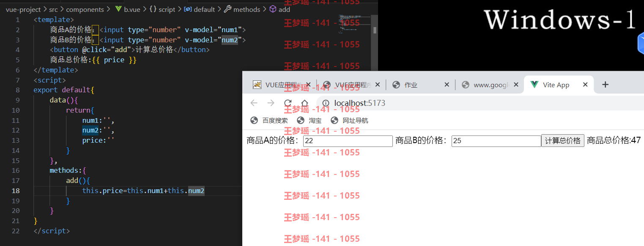Click the braces icon beside script breadcrumb
The image size is (644, 246).
(153, 9)
